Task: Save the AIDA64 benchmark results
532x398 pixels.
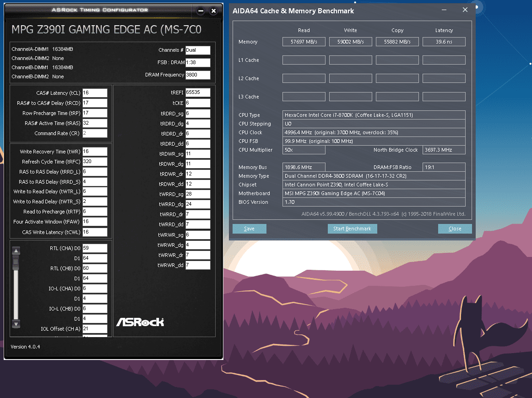Action: click(x=250, y=229)
